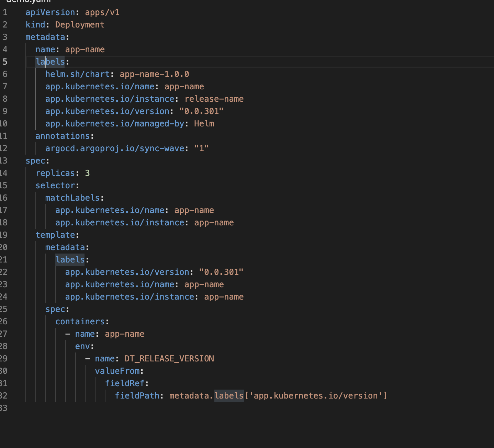Click the DT_RELEASE_VERSION env name
494x448 pixels.
click(169, 358)
